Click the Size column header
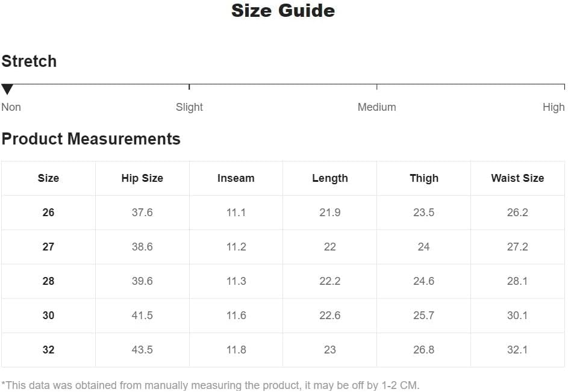 point(49,178)
